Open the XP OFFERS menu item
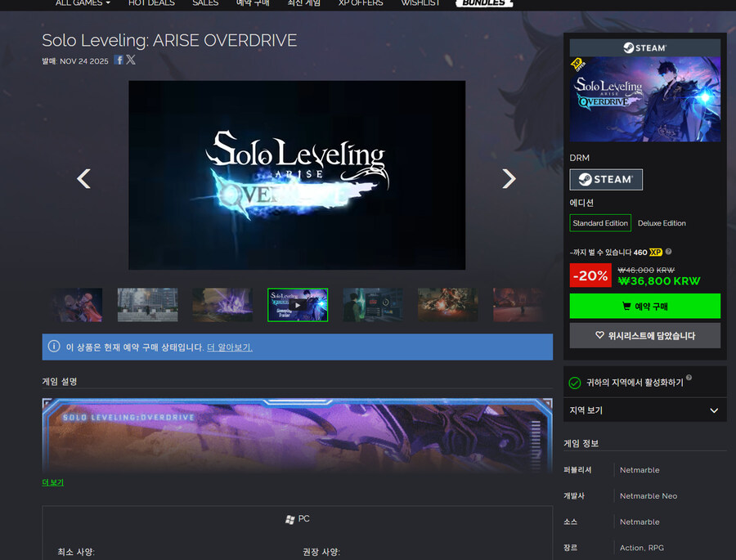 (x=361, y=3)
